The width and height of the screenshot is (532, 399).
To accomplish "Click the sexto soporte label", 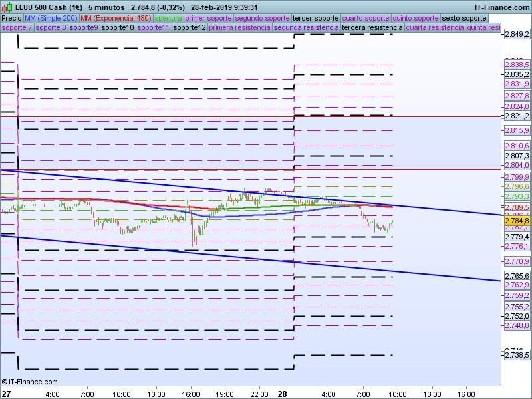I will coord(464,18).
